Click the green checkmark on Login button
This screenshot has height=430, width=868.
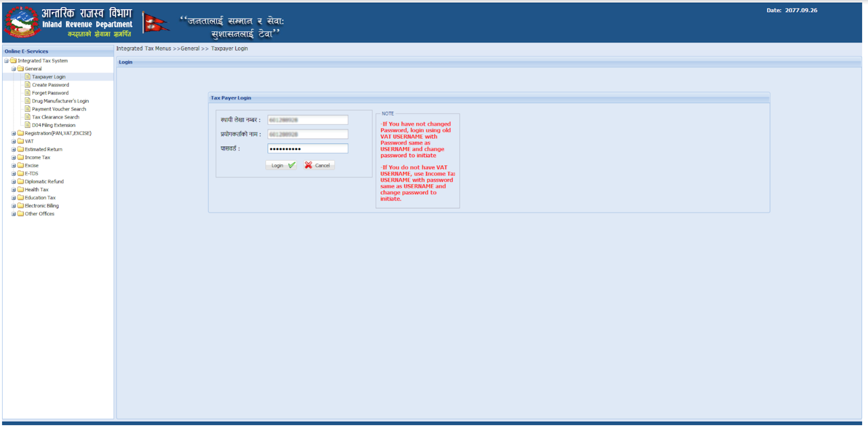[x=292, y=166]
